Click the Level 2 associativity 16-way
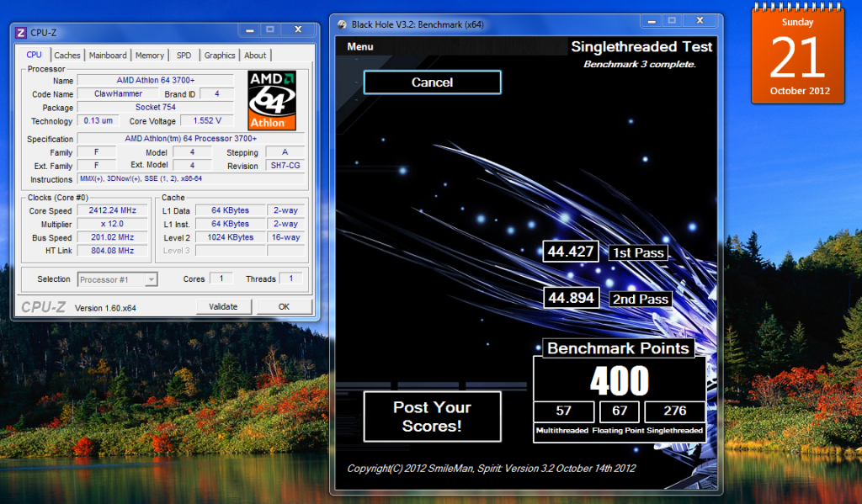 tap(286, 237)
